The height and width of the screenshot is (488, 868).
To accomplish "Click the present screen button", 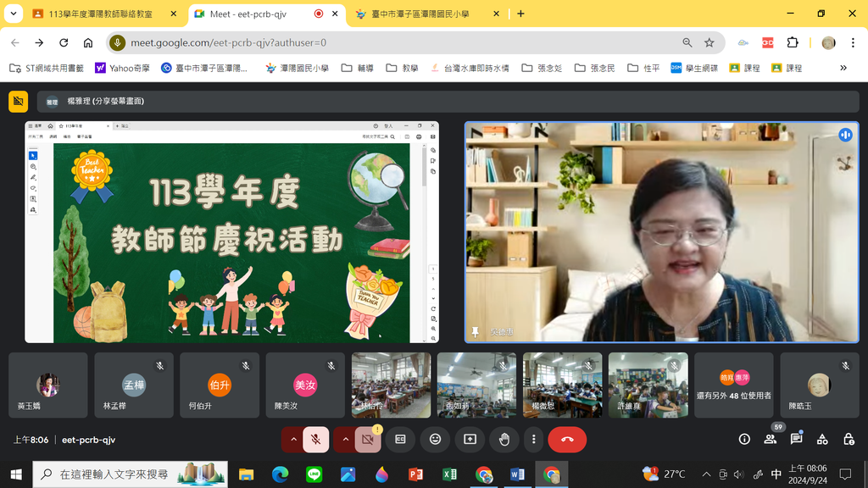I will click(x=470, y=440).
